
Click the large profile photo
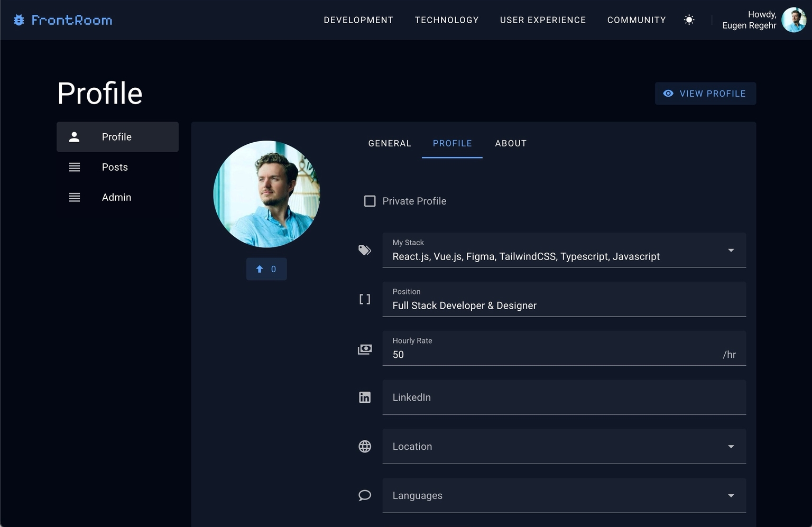266,194
